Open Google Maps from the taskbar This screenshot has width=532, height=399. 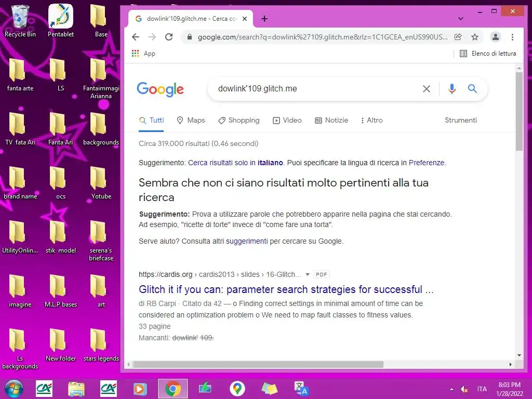237,389
